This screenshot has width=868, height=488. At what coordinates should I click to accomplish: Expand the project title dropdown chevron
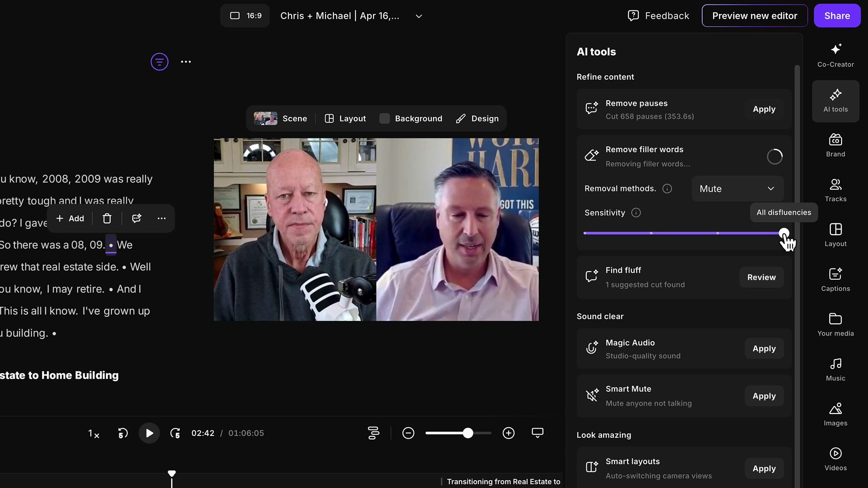[418, 16]
